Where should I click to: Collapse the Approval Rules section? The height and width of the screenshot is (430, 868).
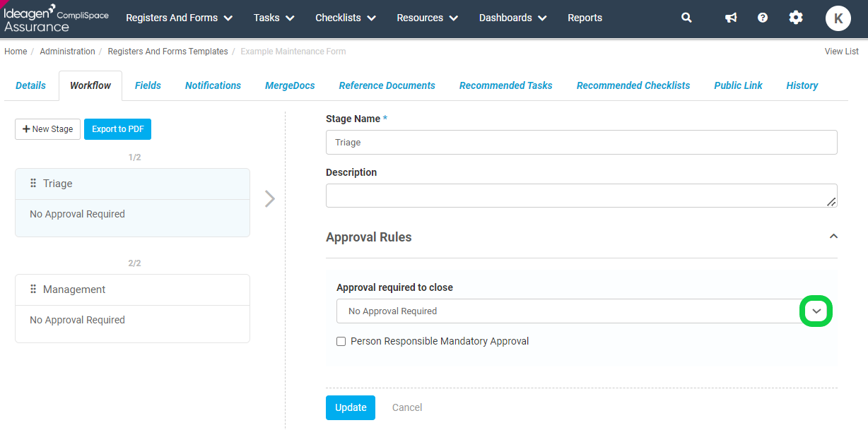(x=833, y=237)
